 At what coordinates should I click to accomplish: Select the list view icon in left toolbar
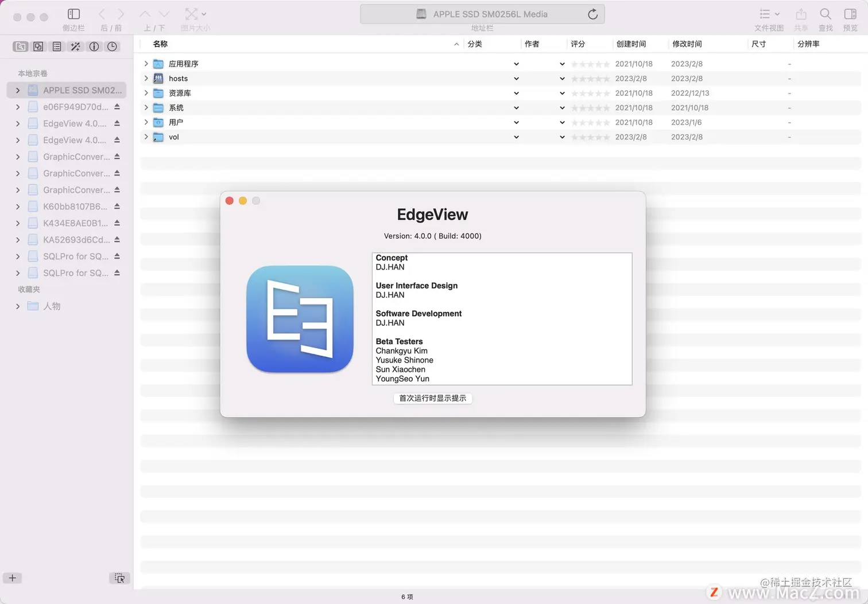57,46
